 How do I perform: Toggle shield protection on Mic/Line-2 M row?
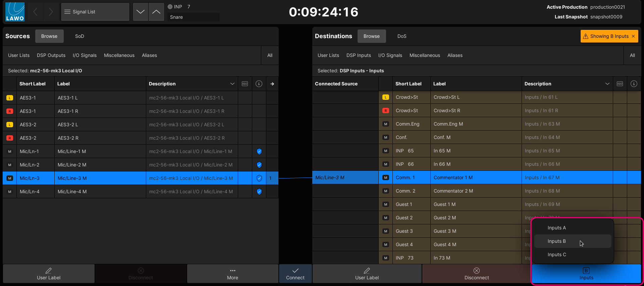click(259, 165)
